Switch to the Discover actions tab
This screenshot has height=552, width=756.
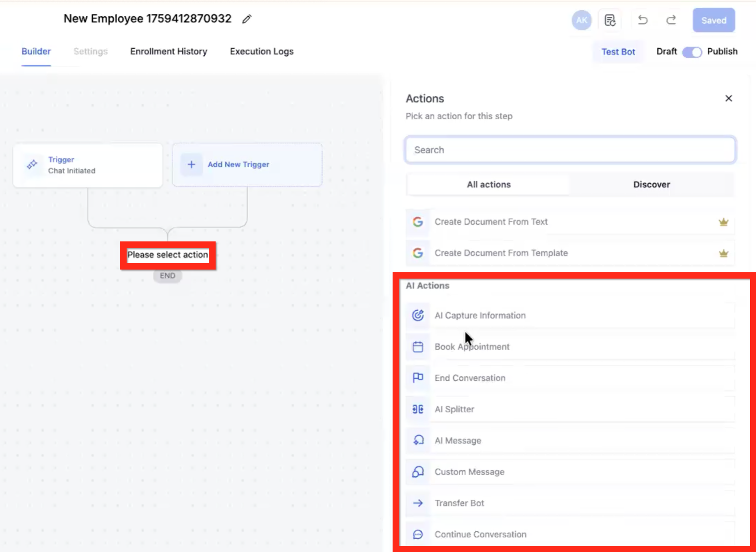pos(651,184)
